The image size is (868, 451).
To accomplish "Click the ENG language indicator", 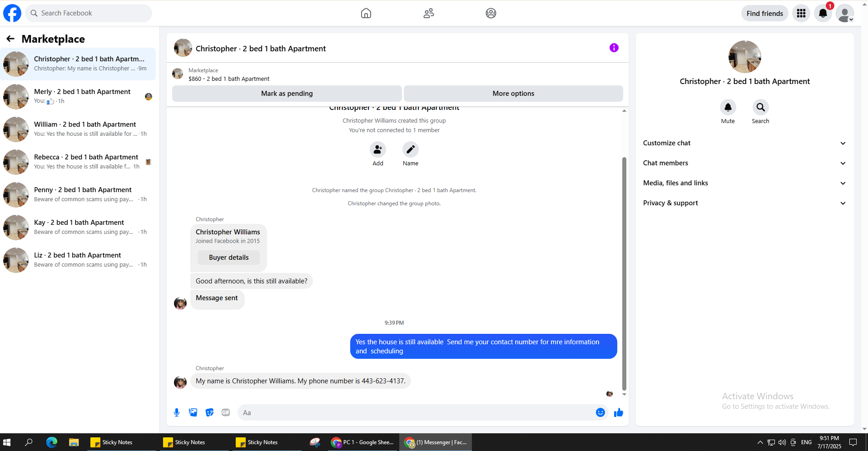I will (807, 442).
